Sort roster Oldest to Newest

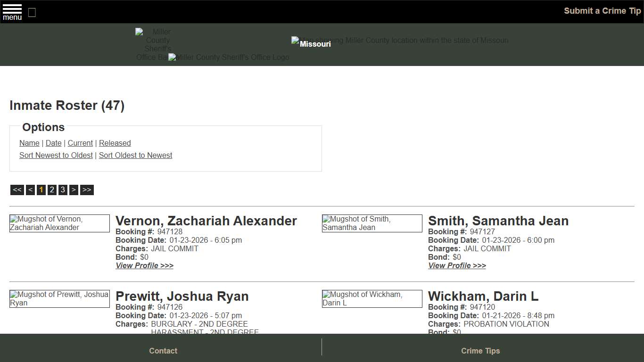135,155
